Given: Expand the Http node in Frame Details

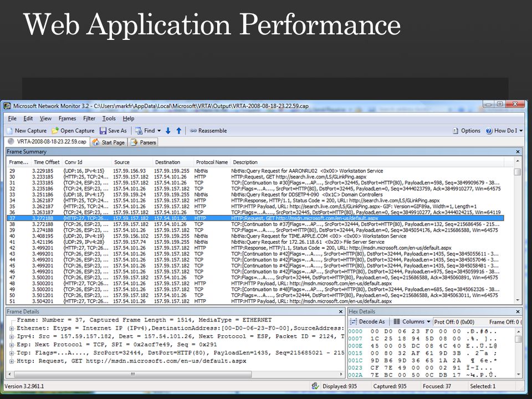Looking at the screenshot, I should click(12, 361).
